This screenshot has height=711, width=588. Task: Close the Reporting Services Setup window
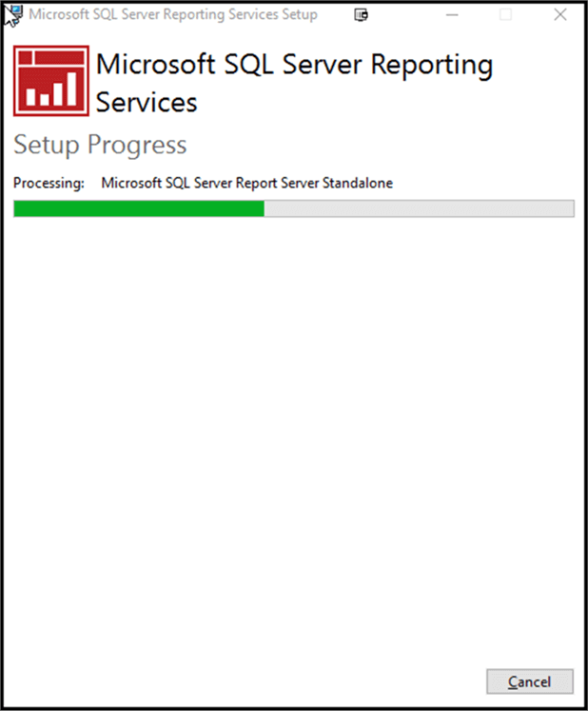point(560,15)
